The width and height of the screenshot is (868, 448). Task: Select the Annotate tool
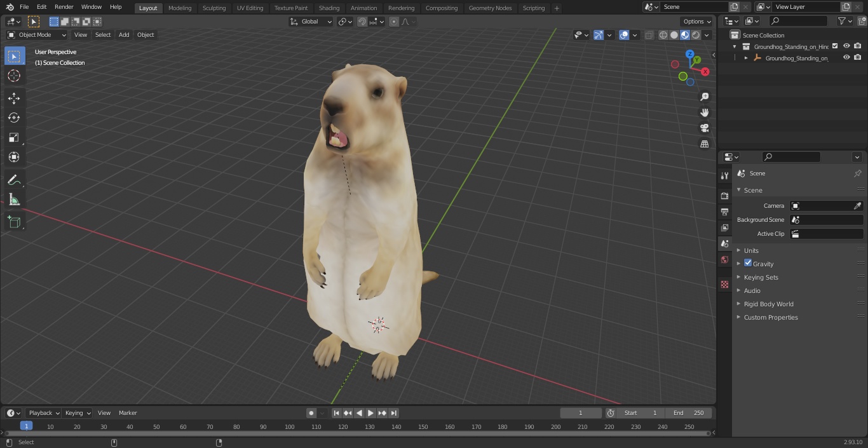pos(14,180)
